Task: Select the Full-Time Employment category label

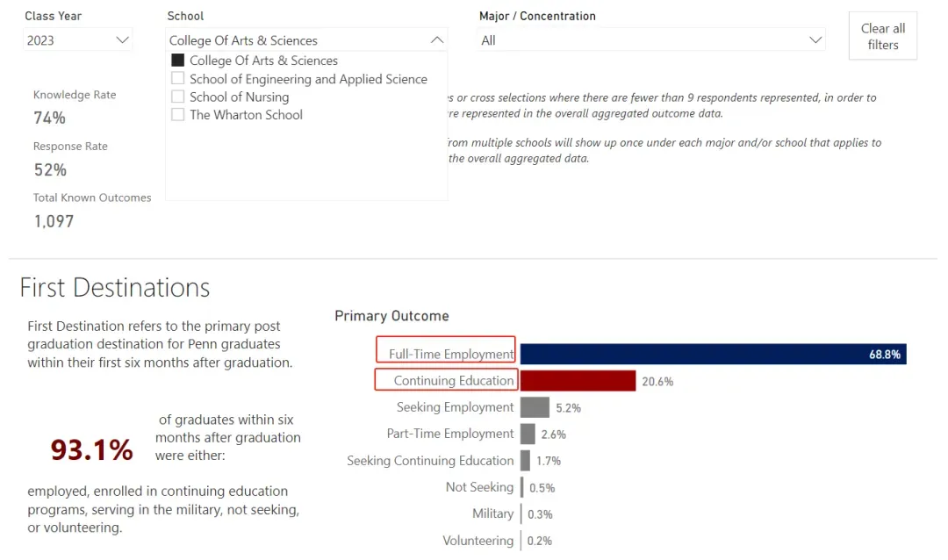Action: 451,355
